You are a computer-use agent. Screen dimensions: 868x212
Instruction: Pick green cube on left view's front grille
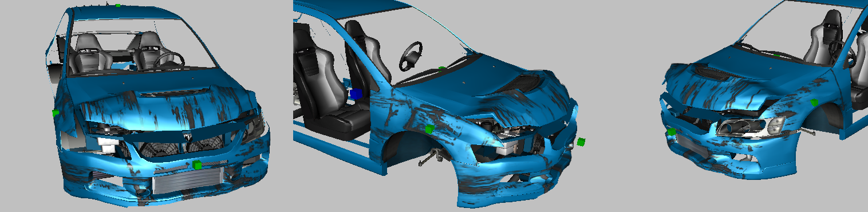(x=196, y=165)
